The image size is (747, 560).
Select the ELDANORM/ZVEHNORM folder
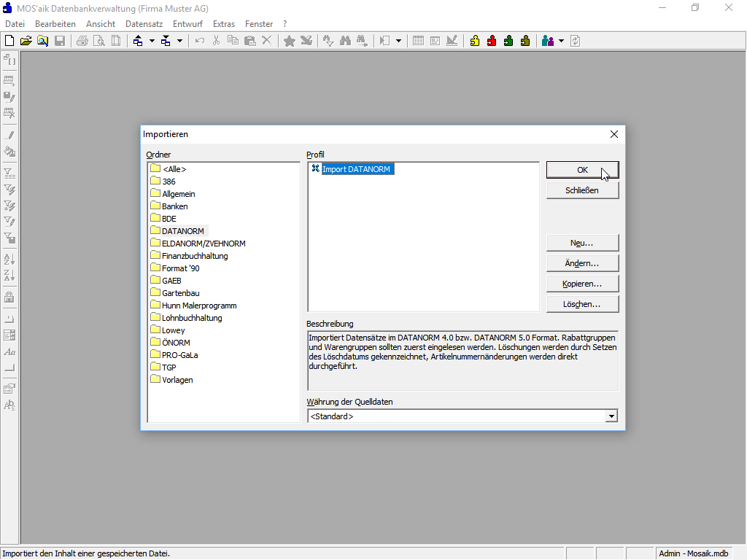click(203, 244)
